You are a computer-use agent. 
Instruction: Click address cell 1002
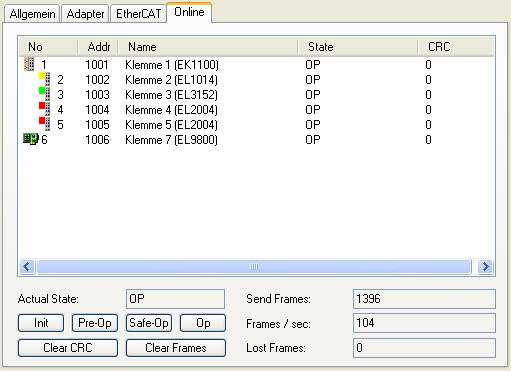[x=97, y=80]
